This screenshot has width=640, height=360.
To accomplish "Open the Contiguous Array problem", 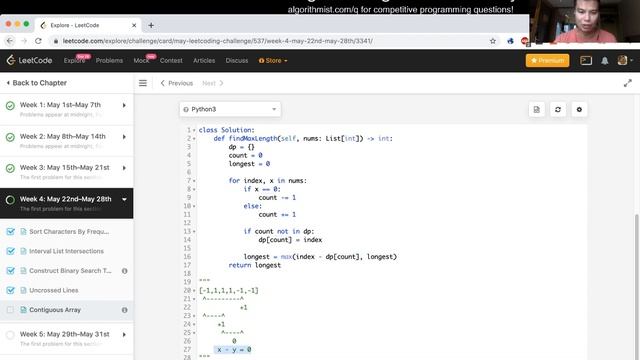I will (x=55, y=310).
